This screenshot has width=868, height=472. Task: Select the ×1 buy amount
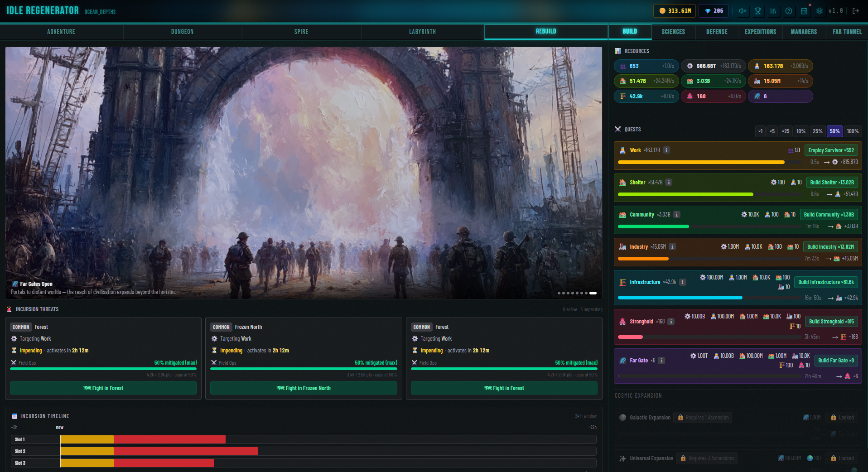[760, 131]
